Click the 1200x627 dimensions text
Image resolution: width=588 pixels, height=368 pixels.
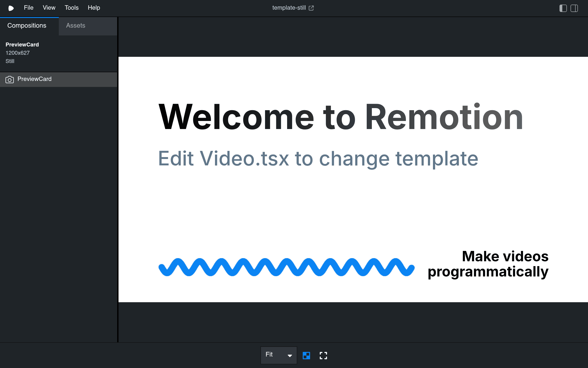pos(17,53)
